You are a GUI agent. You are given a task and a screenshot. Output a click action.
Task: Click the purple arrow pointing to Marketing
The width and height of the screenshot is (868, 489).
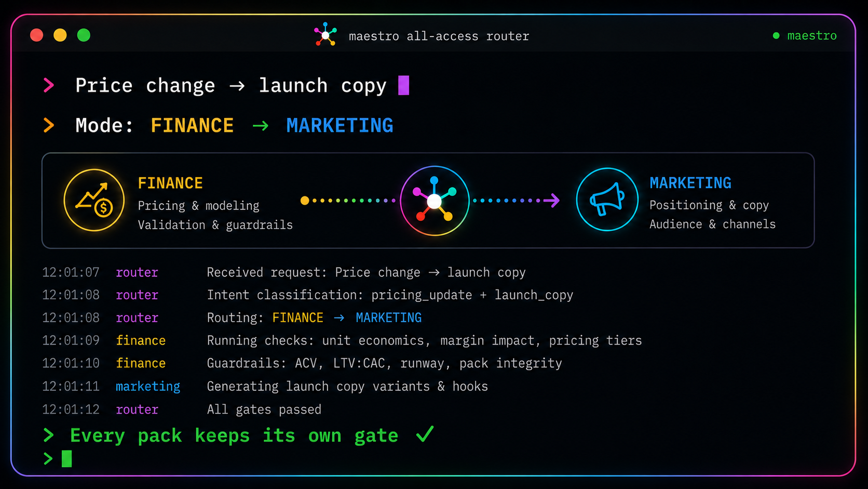pyautogui.click(x=552, y=200)
